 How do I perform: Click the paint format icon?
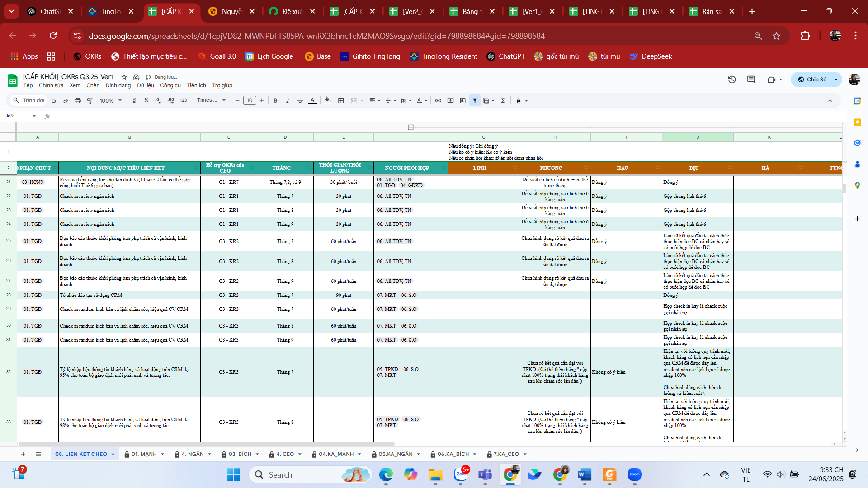pos(90,100)
